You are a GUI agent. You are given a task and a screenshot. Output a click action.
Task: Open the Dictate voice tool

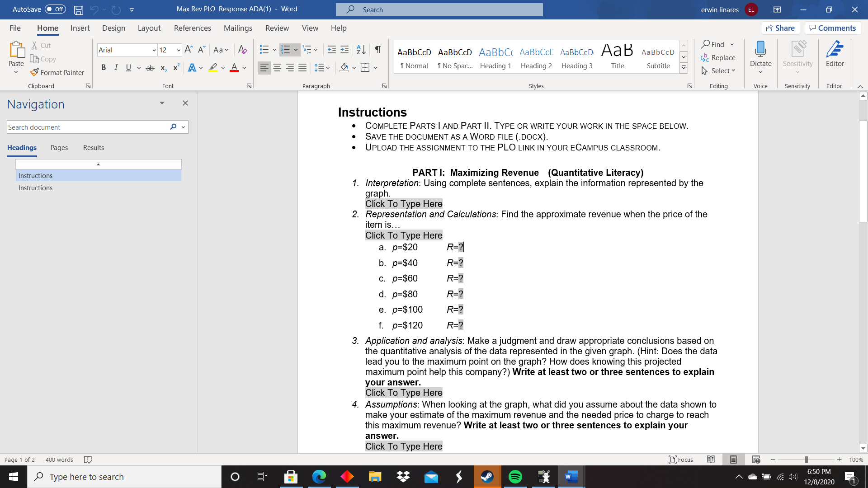760,56
